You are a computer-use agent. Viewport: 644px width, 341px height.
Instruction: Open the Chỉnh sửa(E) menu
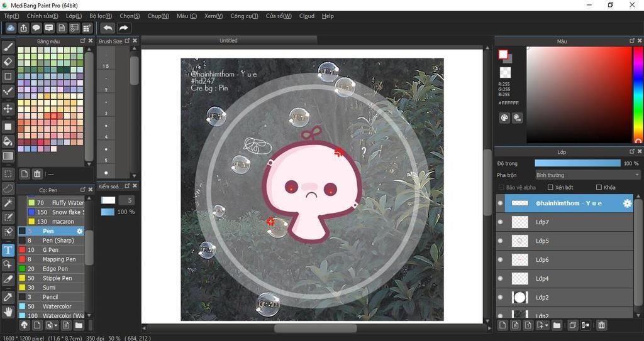[x=42, y=16]
